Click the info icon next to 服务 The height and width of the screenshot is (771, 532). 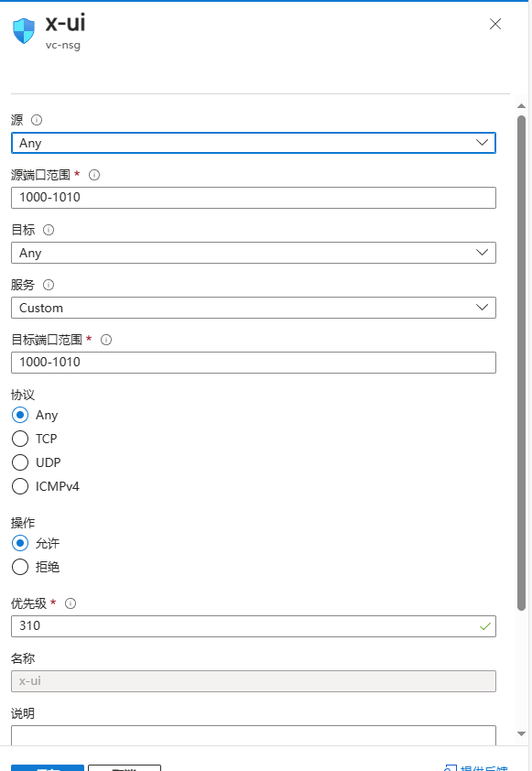tap(49, 285)
